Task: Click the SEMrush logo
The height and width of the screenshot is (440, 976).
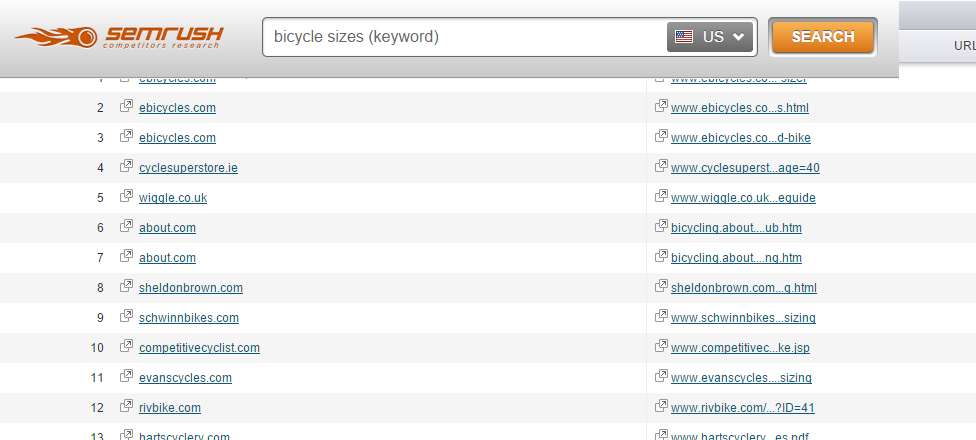Action: pyautogui.click(x=118, y=37)
